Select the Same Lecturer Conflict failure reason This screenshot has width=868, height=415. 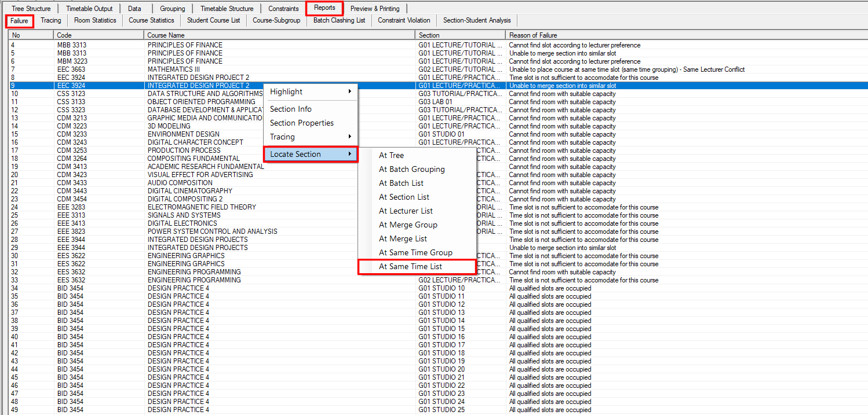tap(627, 69)
